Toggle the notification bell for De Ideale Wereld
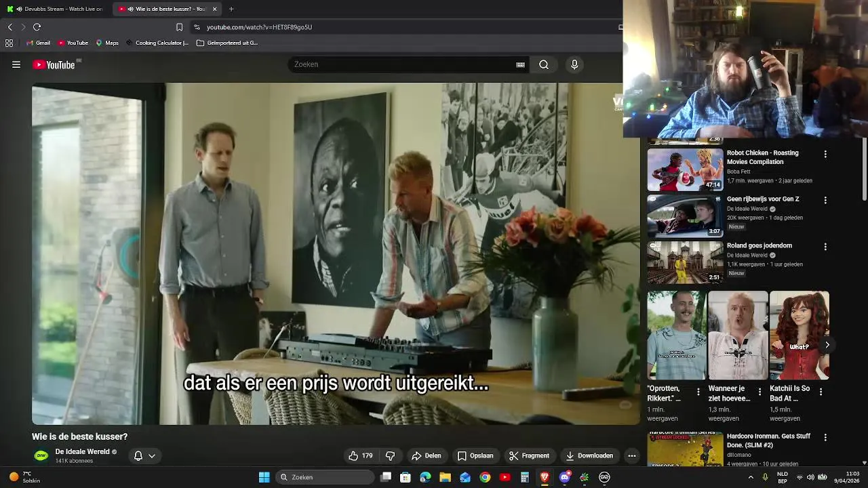The height and width of the screenshot is (488, 868). pos(138,455)
